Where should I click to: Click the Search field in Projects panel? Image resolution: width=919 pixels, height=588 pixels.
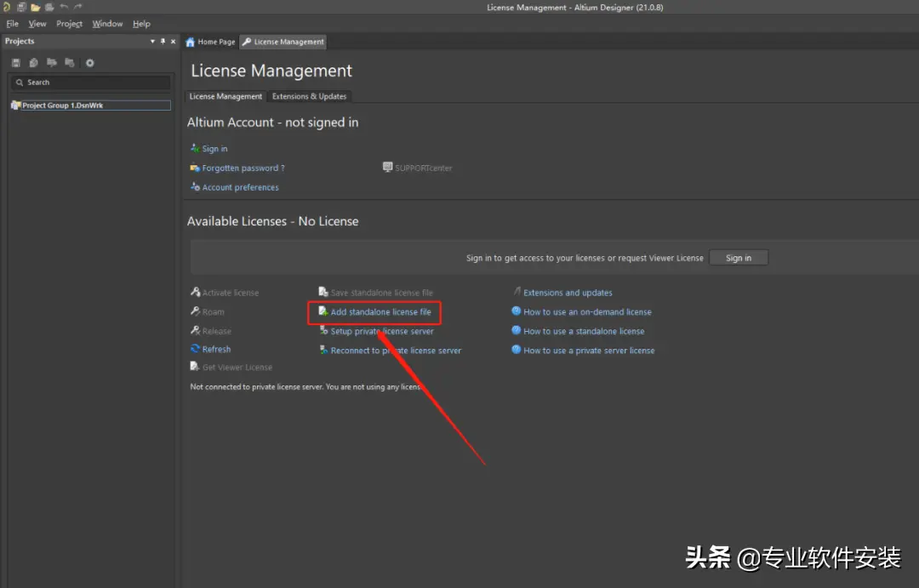(91, 83)
